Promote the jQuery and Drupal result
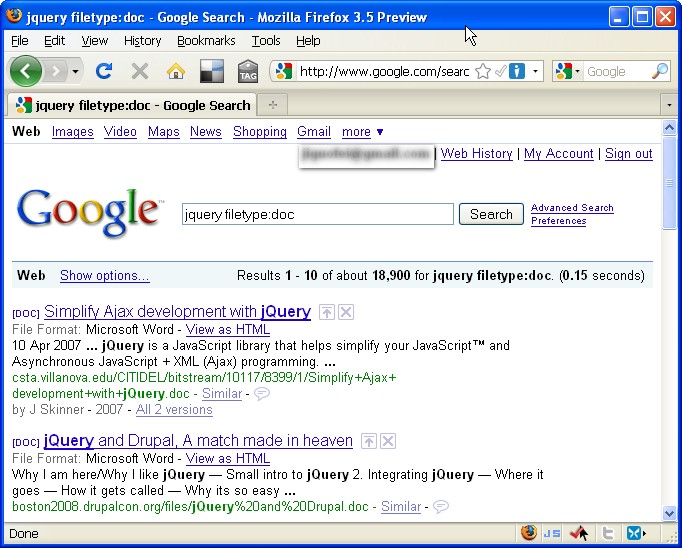The height and width of the screenshot is (548, 682). coord(368,441)
